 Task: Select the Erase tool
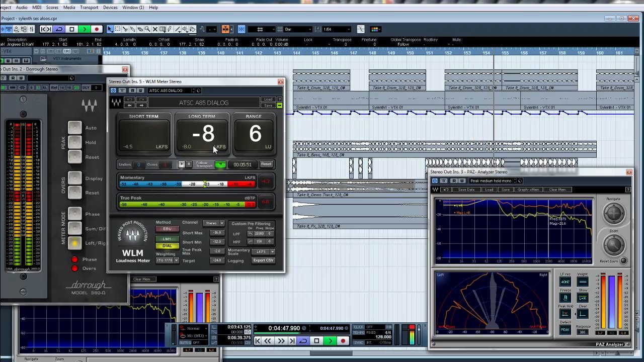point(140,29)
